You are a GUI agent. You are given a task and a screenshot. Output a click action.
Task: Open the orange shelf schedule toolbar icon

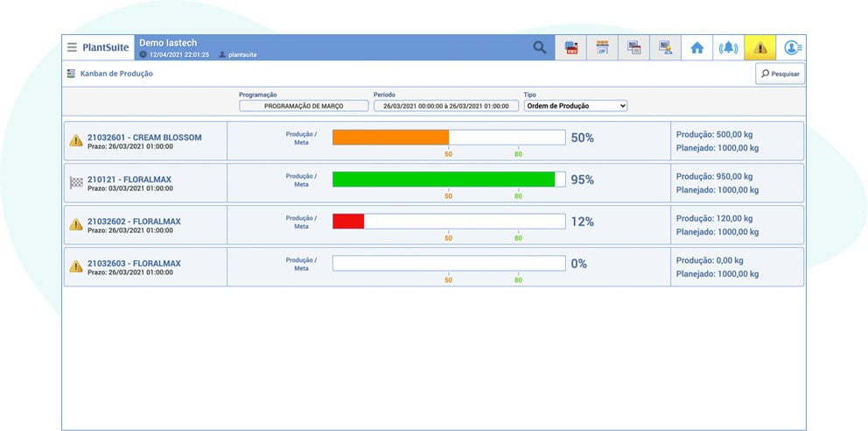point(602,47)
